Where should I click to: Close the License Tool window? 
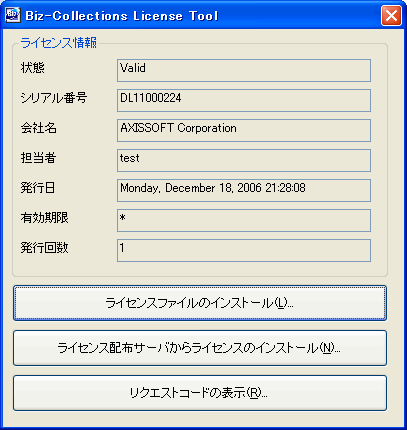(391, 15)
